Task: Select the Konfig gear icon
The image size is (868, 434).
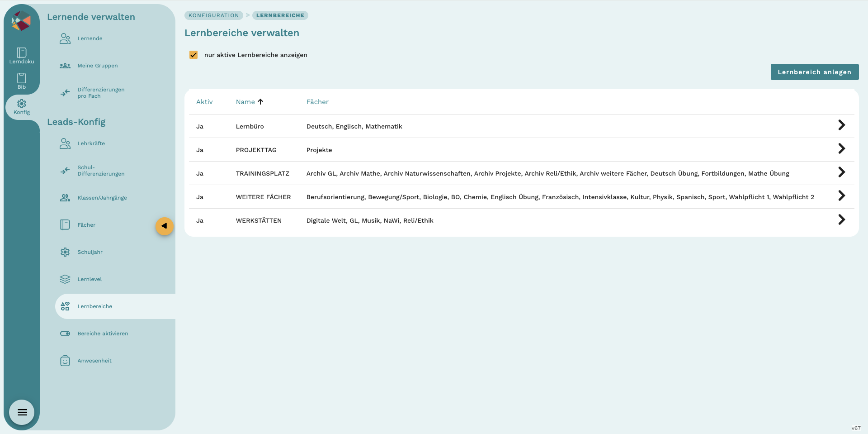Action: (21, 104)
